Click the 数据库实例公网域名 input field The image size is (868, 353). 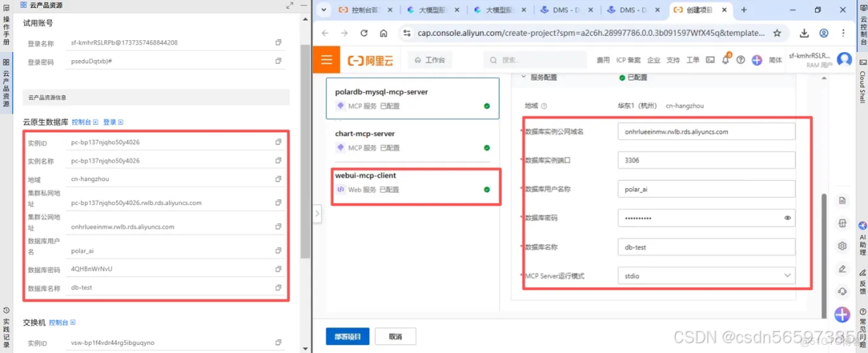[x=707, y=132]
